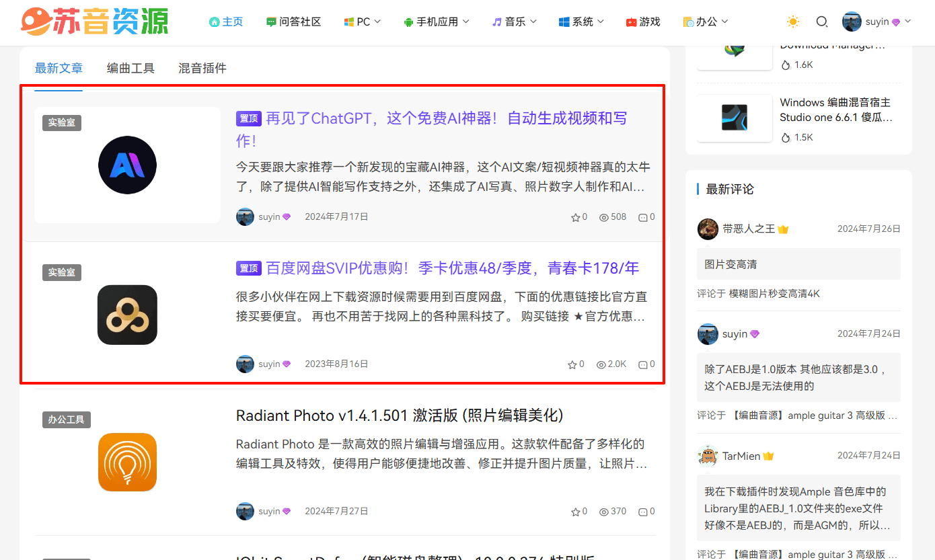Toggle the sun light/dark theme icon

pyautogui.click(x=793, y=22)
